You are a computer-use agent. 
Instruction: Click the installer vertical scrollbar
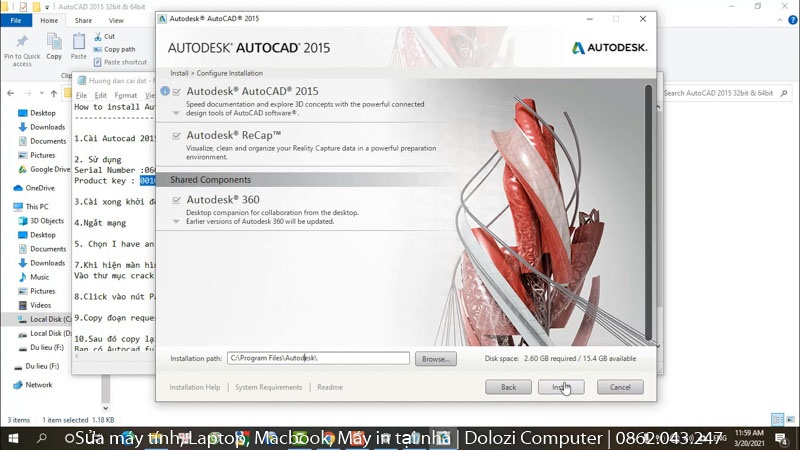pos(648,212)
